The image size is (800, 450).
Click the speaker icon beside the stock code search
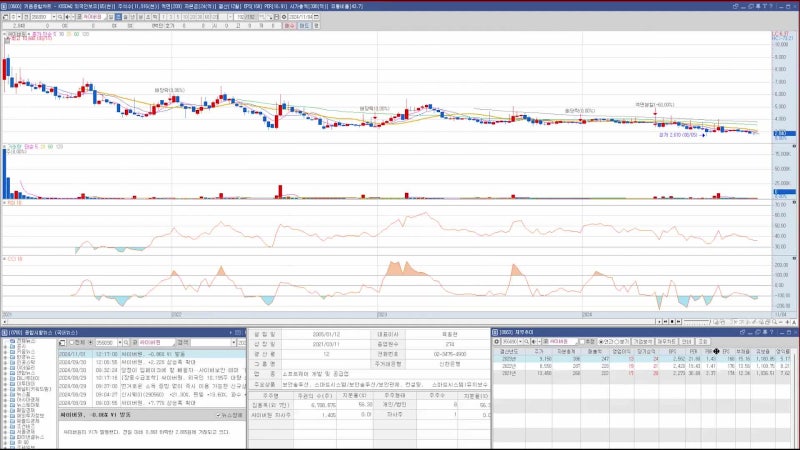pos(67,17)
